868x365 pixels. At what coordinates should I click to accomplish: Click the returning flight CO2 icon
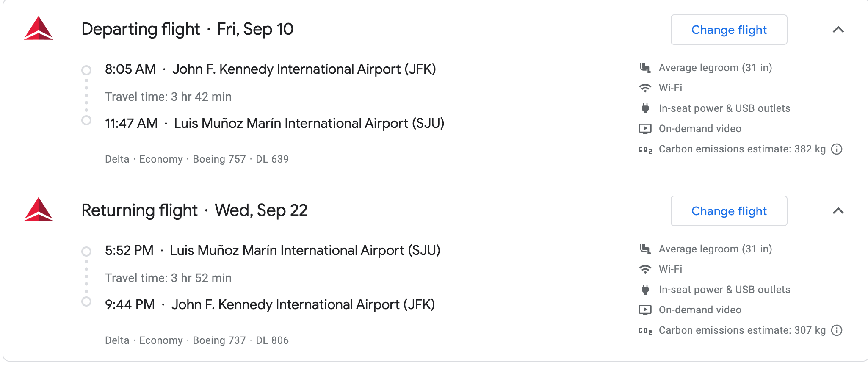click(645, 331)
